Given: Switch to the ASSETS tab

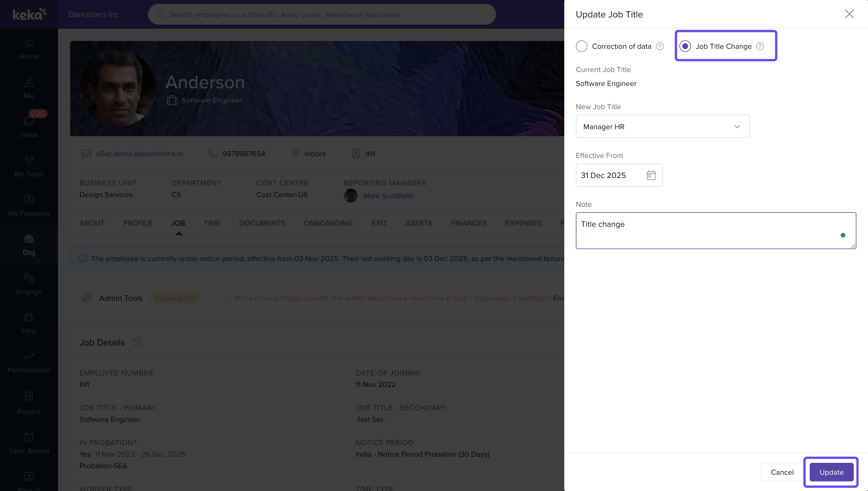Looking at the screenshot, I should coord(419,223).
